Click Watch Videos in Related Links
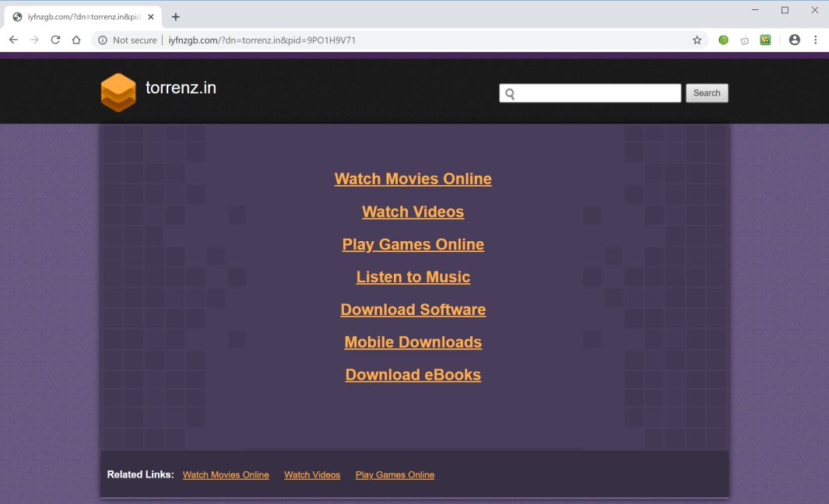 coord(312,475)
